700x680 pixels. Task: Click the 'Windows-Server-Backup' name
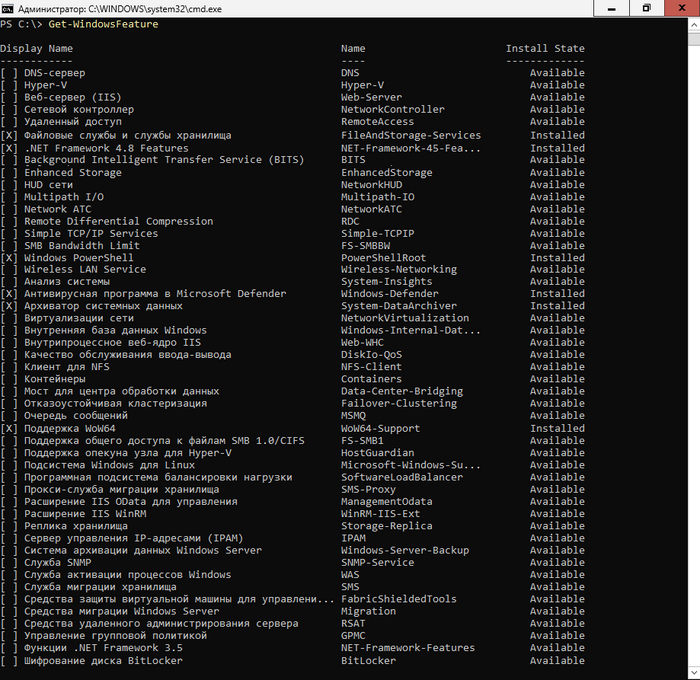coord(405,550)
